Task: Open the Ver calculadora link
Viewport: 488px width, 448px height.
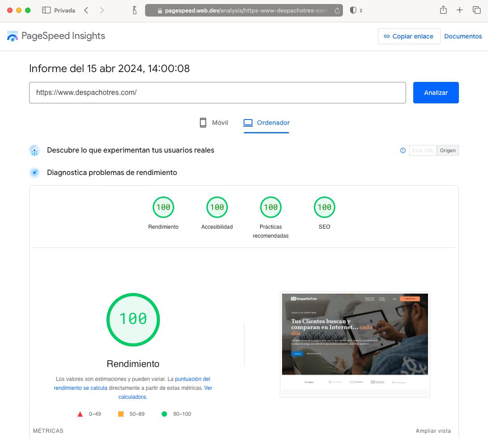Action: [x=165, y=393]
